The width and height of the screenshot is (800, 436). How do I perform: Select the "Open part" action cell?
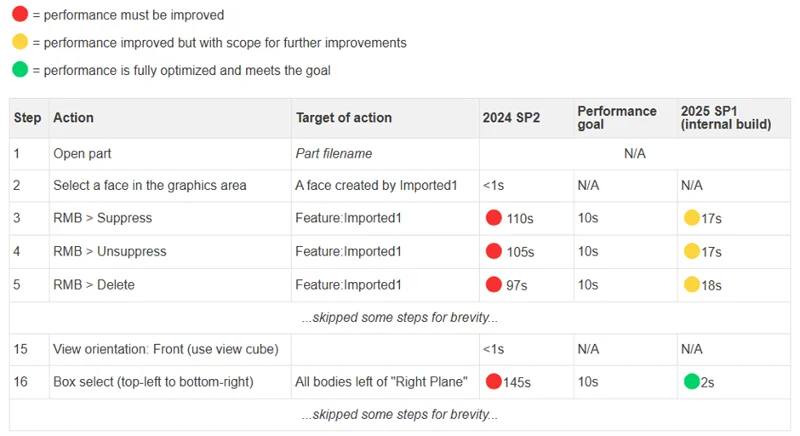[82, 154]
